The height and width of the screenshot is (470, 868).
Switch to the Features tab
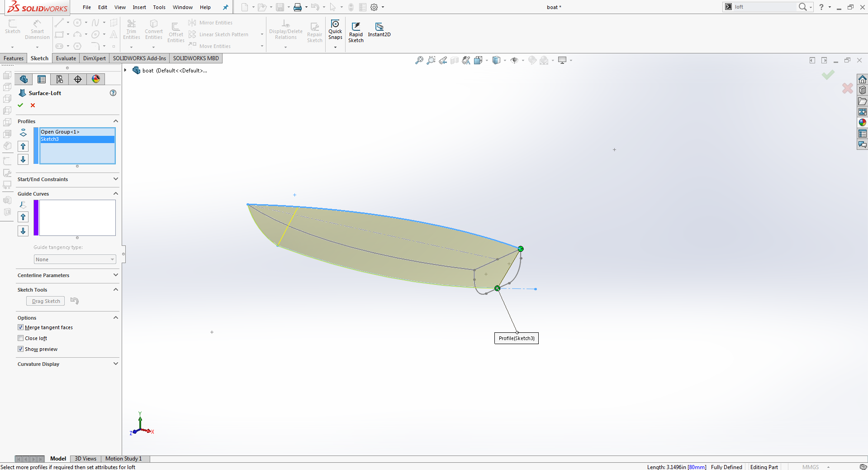click(14, 58)
